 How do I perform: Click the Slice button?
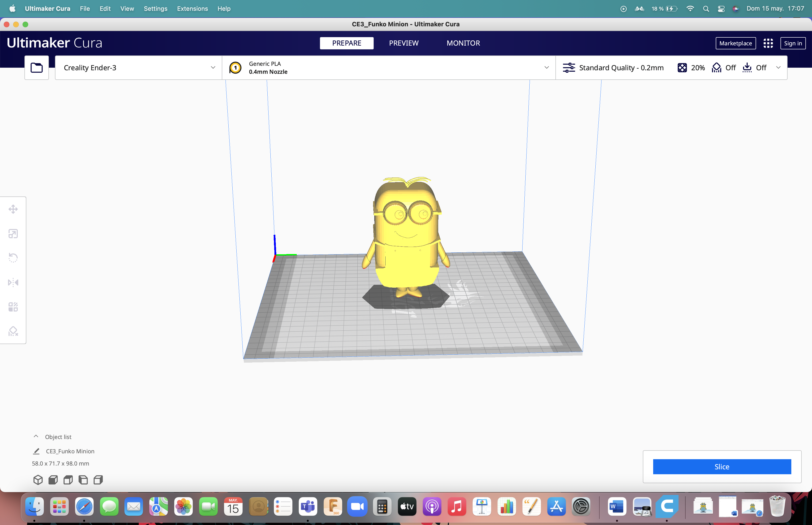[x=722, y=467]
